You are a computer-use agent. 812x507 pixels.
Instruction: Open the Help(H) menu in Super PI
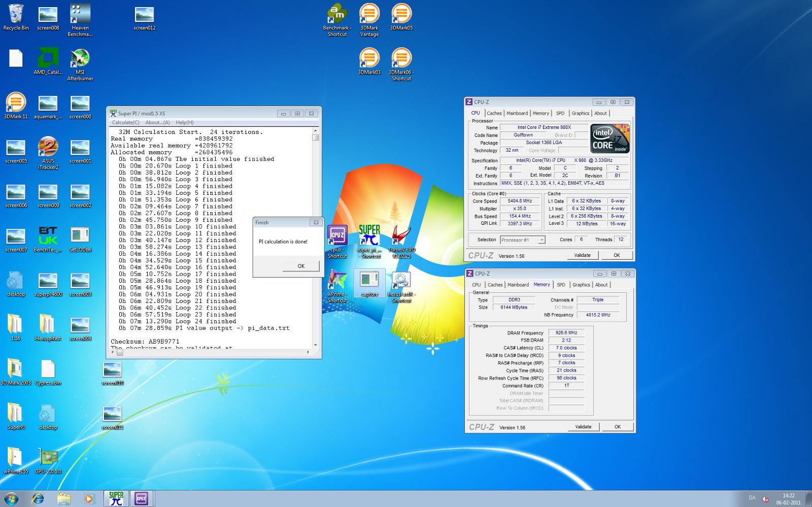184,122
